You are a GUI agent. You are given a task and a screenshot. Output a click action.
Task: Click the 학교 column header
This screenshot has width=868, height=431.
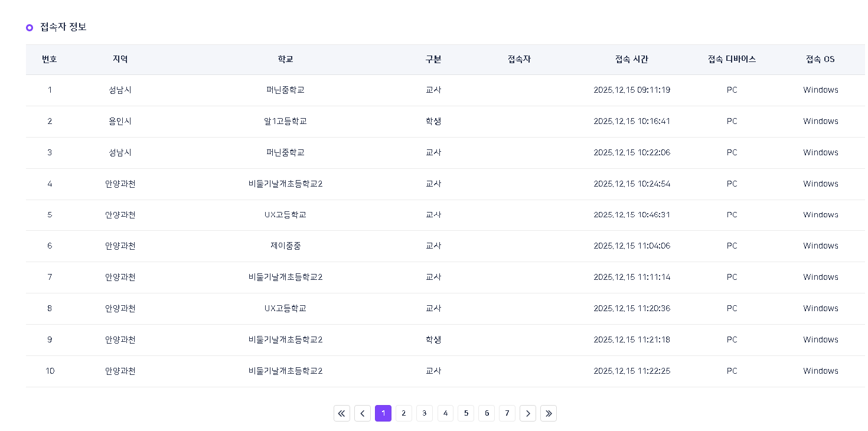285,60
